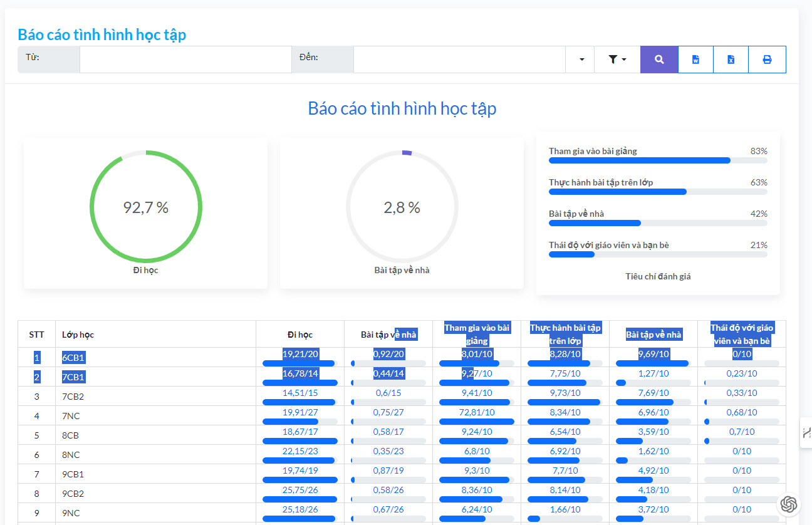Select class row 8NC
812x525 pixels.
pos(402,455)
